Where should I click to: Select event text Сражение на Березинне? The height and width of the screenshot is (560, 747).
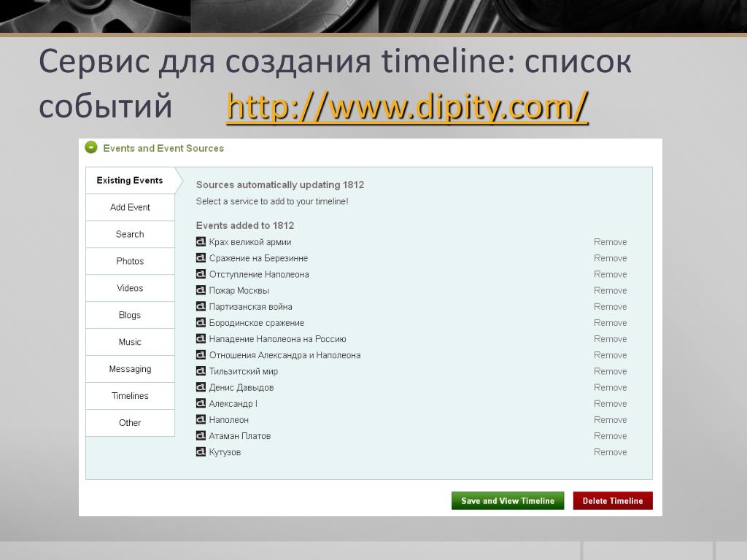(258, 258)
